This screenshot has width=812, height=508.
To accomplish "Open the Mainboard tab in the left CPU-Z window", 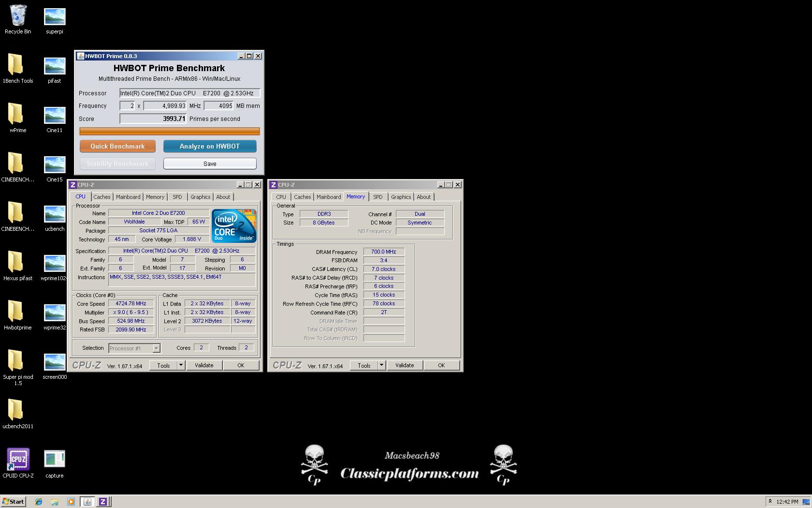I will (128, 197).
